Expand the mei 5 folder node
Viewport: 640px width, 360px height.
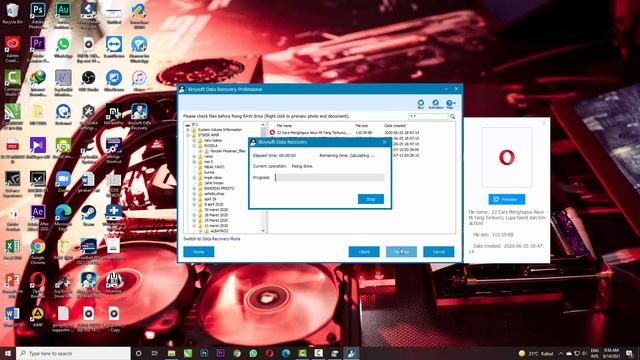194,162
